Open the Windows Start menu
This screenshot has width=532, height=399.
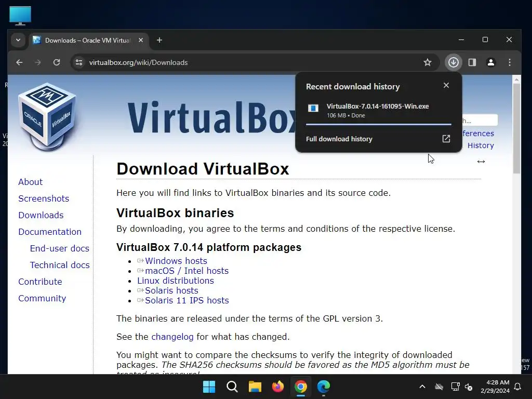(209, 387)
